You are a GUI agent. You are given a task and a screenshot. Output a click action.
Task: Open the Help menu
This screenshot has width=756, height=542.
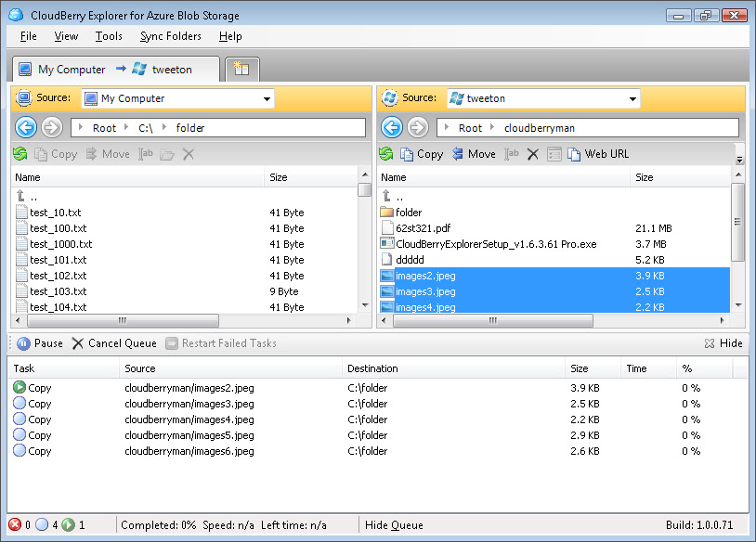(x=230, y=36)
